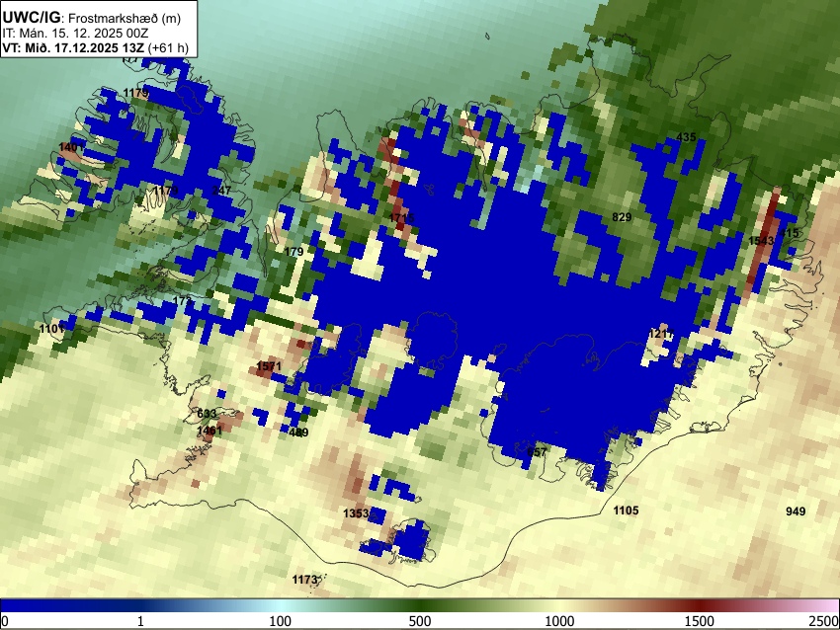
Task: Click the legend tick label 500
Action: click(x=420, y=621)
